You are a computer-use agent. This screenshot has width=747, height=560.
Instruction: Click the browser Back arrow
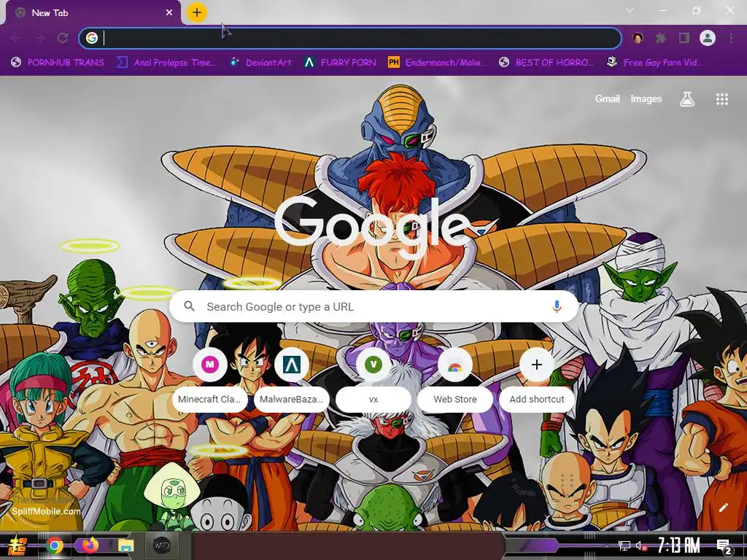[16, 38]
